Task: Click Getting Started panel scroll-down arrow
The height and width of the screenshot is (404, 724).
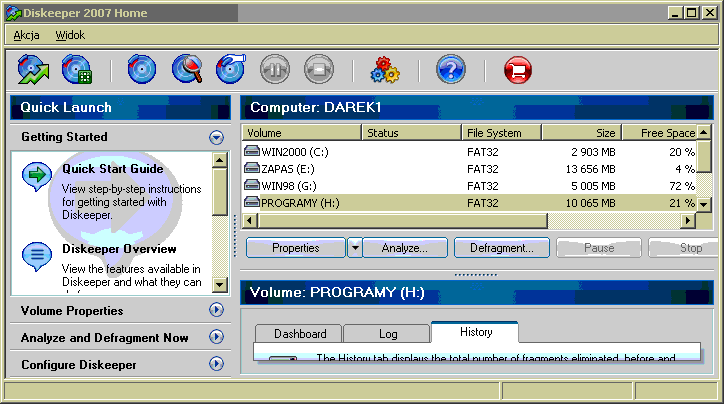Action: pyautogui.click(x=220, y=284)
